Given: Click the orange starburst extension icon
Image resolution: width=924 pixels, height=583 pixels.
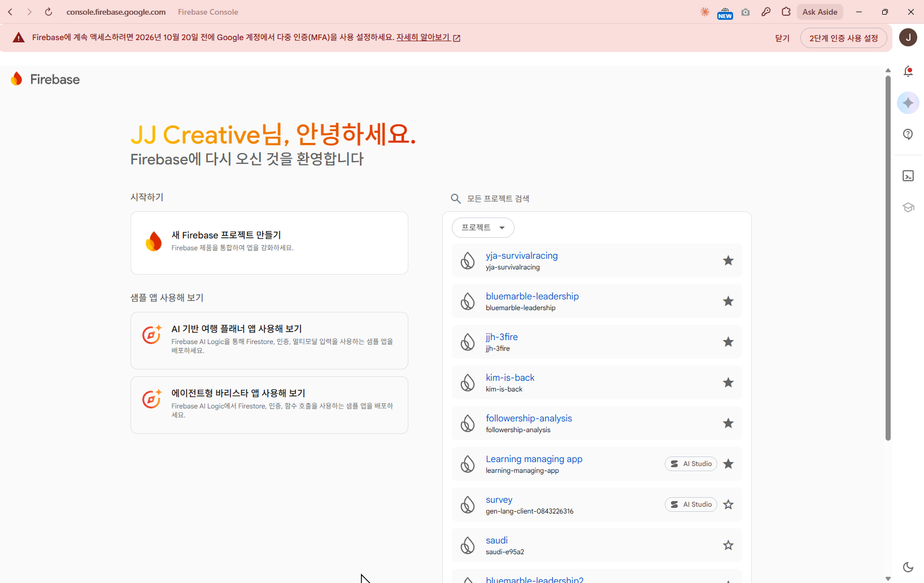Looking at the screenshot, I should click(x=705, y=12).
